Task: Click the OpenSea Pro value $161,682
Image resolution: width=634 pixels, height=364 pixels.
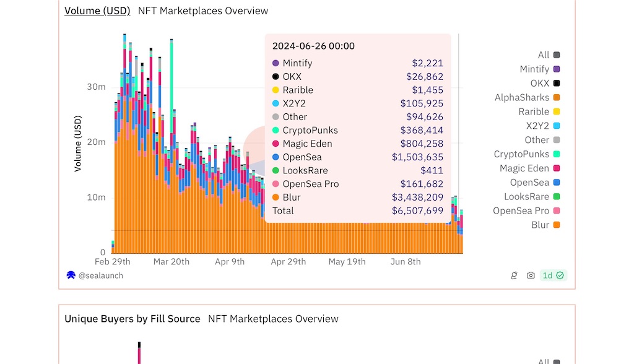Action: (422, 184)
